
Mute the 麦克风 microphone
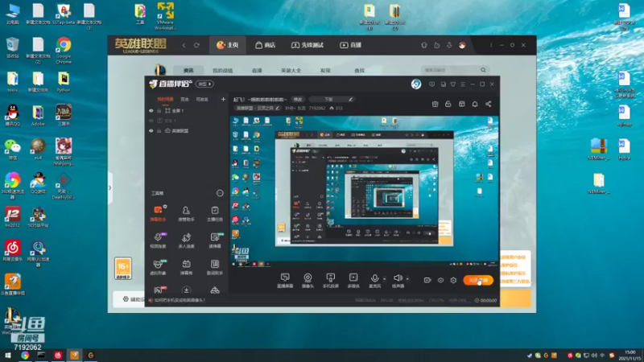pyautogui.click(x=374, y=281)
